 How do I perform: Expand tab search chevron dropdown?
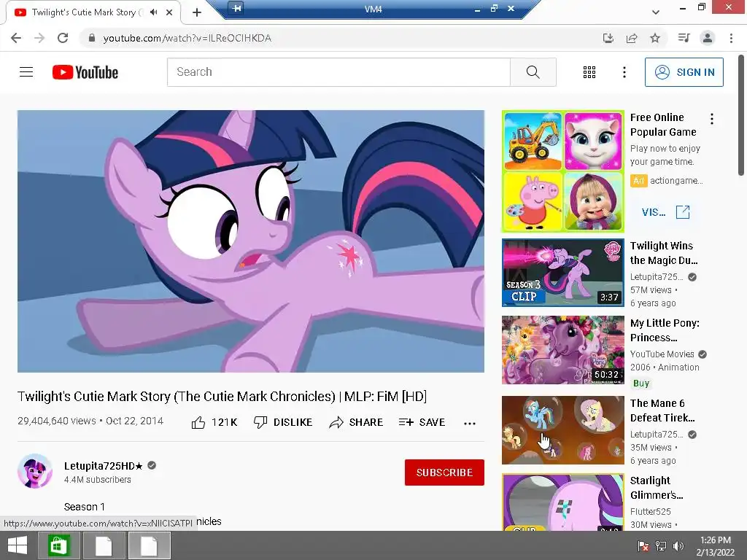tap(656, 12)
